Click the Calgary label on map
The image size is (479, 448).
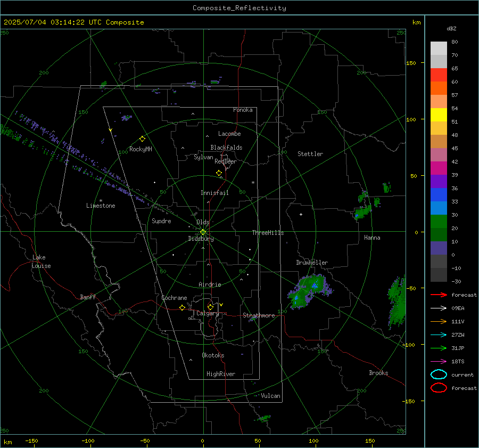(x=208, y=313)
